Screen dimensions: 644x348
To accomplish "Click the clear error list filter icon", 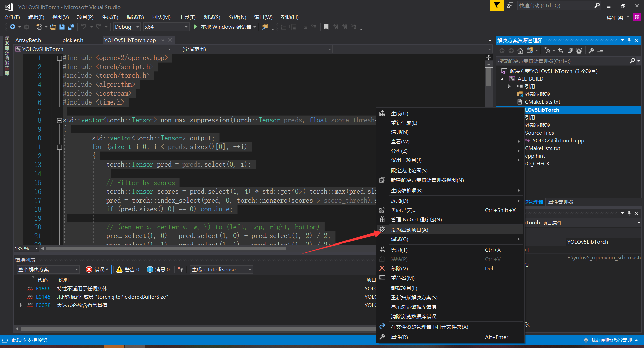I will point(180,269).
